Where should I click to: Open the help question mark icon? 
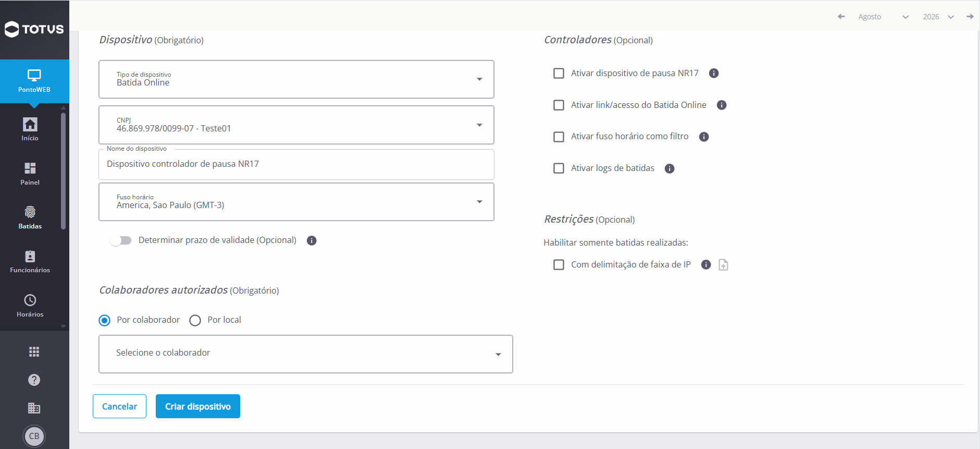coord(34,380)
